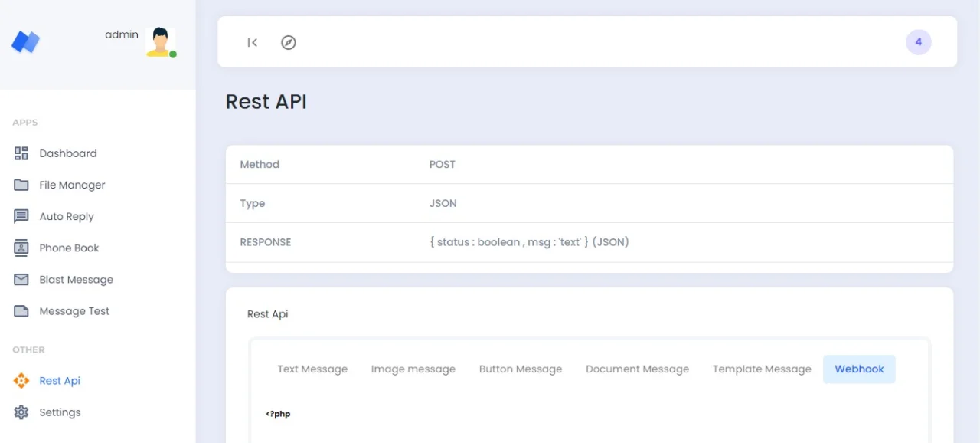Open Settings from the sidebar

point(60,412)
